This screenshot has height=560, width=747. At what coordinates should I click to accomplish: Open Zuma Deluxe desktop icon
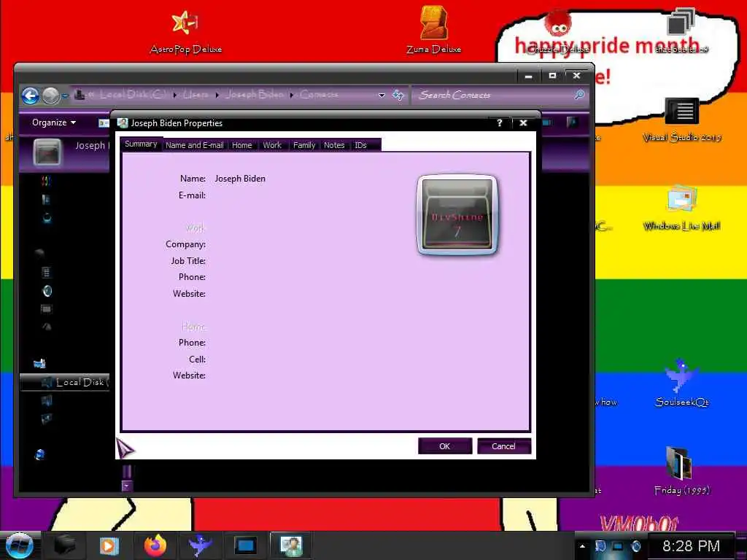(x=433, y=31)
